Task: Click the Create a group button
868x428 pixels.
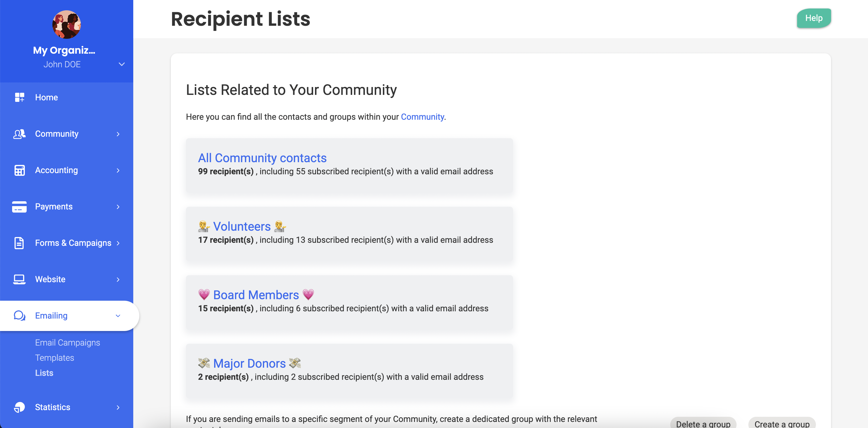Action: coord(781,423)
